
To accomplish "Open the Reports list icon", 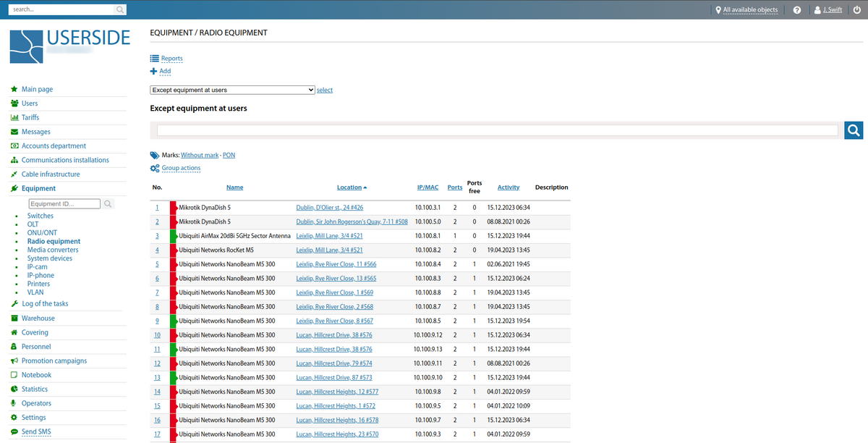I will [x=154, y=59].
